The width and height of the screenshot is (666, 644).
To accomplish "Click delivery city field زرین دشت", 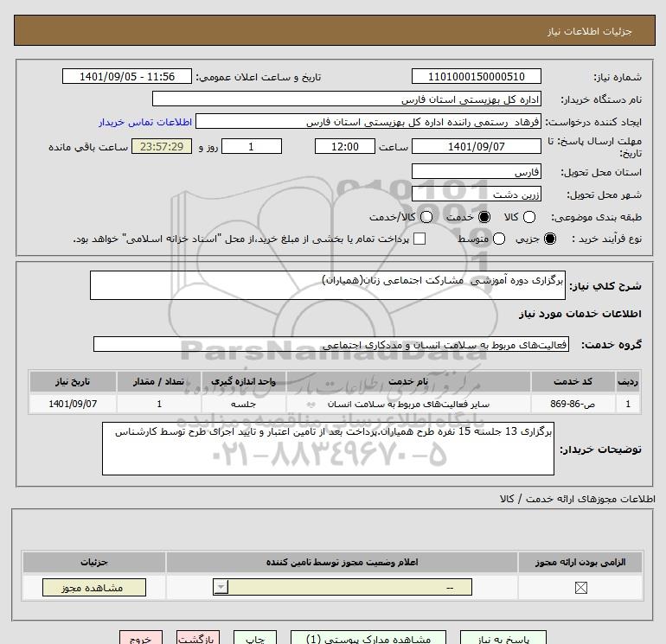I will tap(476, 194).
